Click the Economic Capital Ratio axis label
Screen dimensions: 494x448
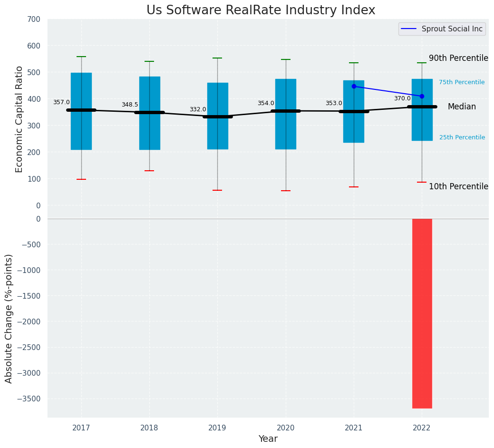(x=19, y=119)
